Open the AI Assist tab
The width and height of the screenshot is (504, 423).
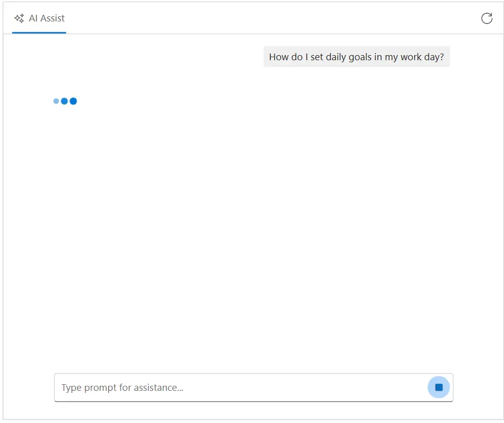click(x=39, y=18)
